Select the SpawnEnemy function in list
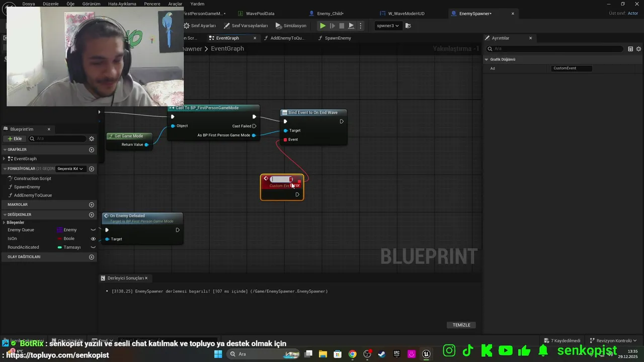644x362 pixels. [x=27, y=187]
